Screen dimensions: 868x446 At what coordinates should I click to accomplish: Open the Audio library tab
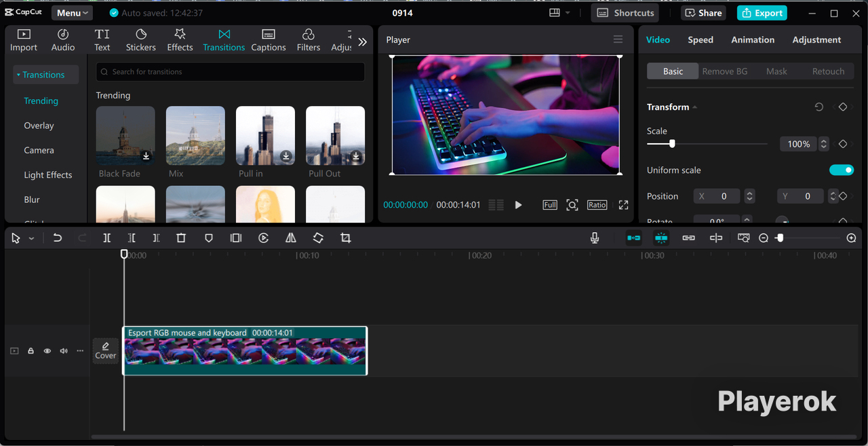tap(63, 40)
